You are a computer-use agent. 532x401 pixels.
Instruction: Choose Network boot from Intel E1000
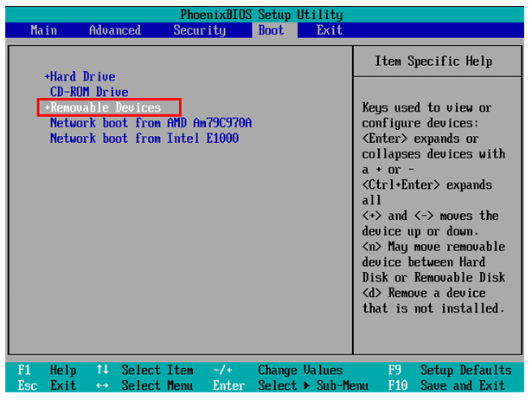click(x=144, y=139)
